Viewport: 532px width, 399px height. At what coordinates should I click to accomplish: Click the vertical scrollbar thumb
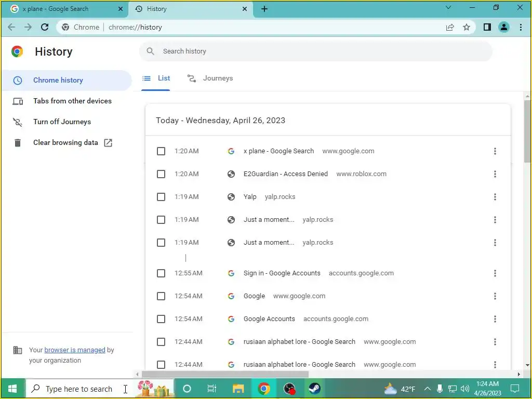527,131
